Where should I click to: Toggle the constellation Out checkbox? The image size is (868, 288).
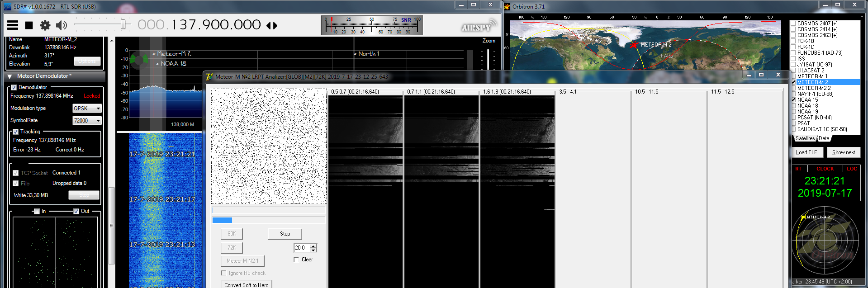(x=76, y=211)
